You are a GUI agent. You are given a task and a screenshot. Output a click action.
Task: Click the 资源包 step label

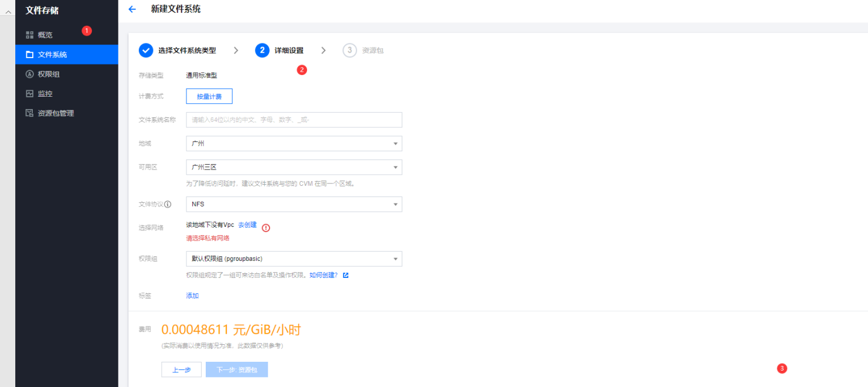click(373, 50)
